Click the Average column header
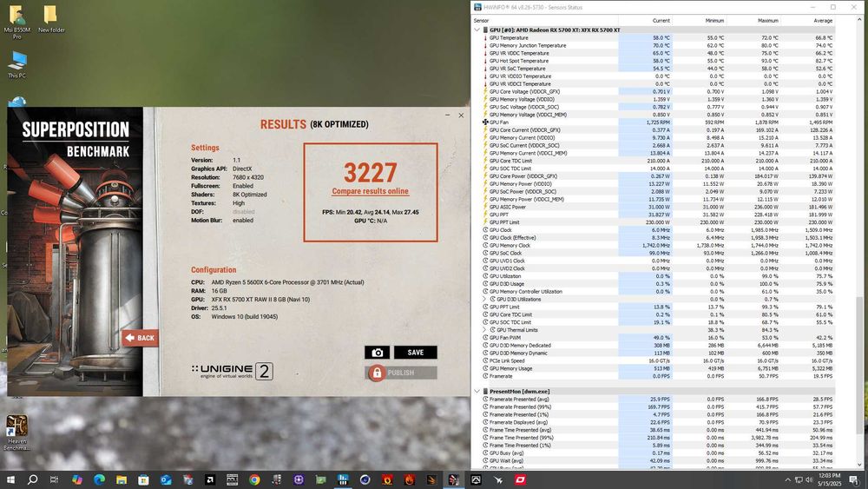Screen dimensions: 868x489 click(x=807, y=21)
